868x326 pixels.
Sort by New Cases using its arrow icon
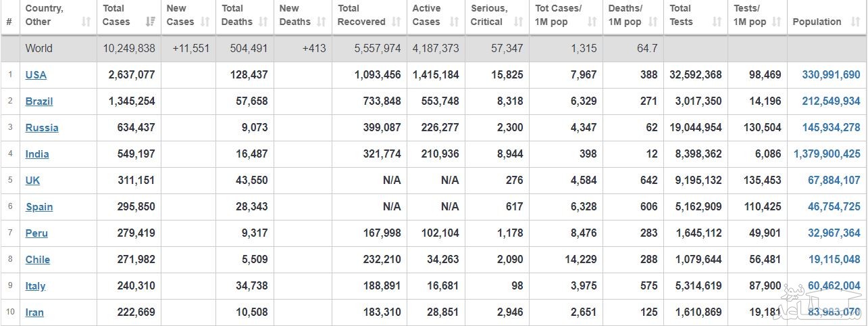tap(205, 22)
